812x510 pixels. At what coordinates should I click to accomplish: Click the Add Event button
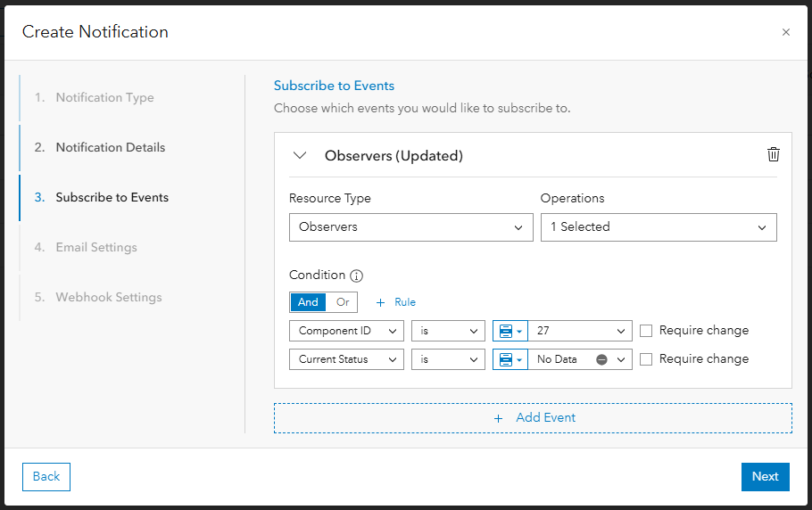click(x=533, y=417)
